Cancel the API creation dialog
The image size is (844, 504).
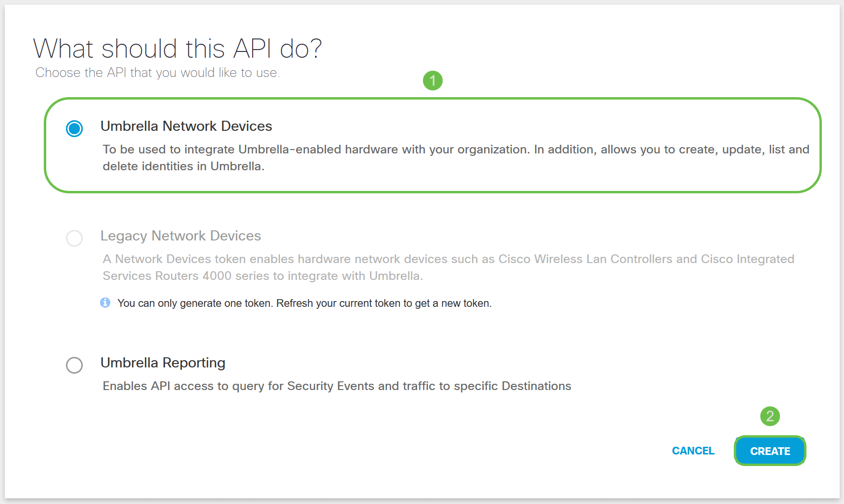[693, 451]
